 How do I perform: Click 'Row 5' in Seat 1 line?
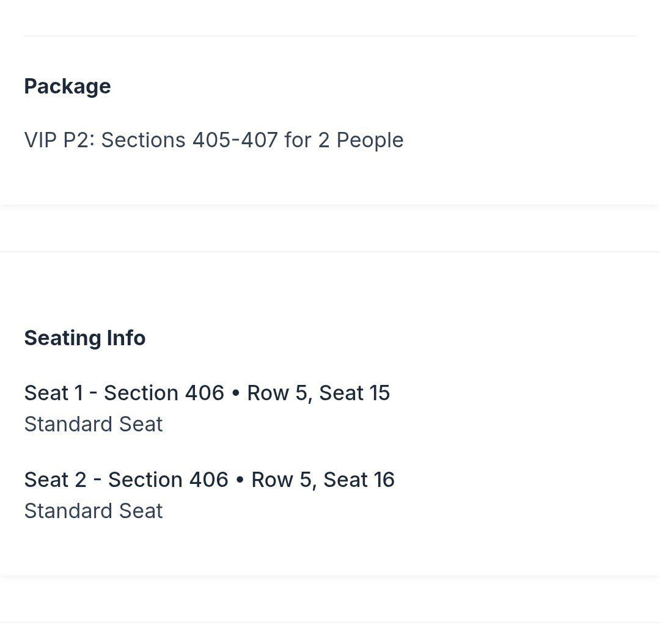click(x=277, y=393)
